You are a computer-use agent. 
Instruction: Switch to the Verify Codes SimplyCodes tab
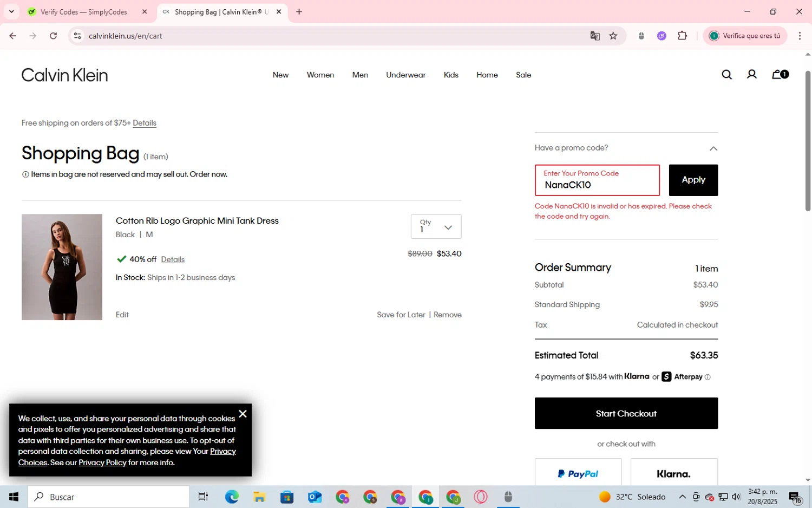84,11
